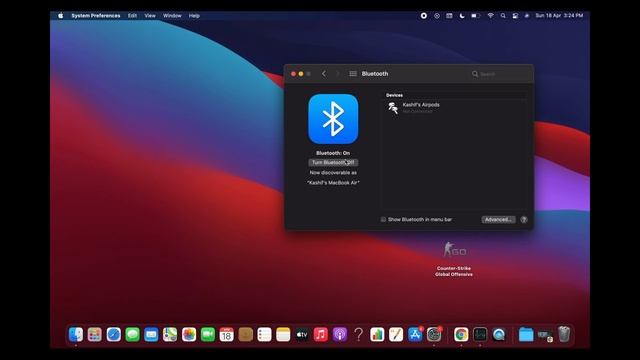Open Control Center in menu bar
The image size is (640, 360).
pos(515,16)
